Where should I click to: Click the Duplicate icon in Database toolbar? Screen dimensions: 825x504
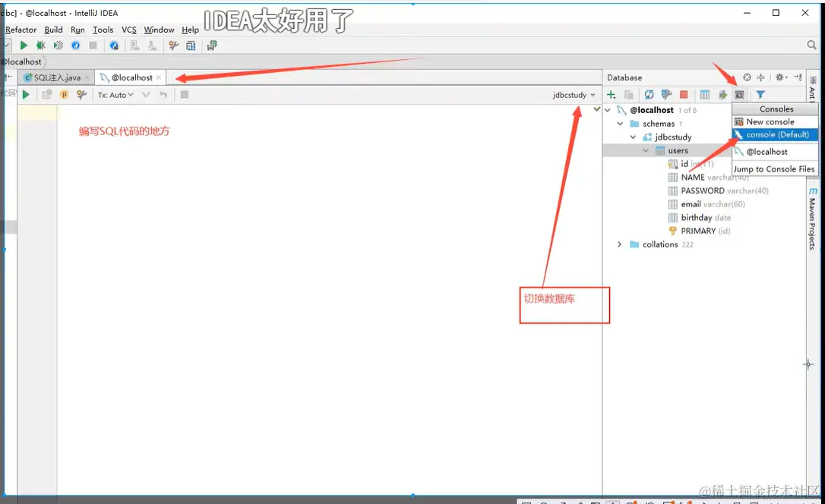point(629,95)
